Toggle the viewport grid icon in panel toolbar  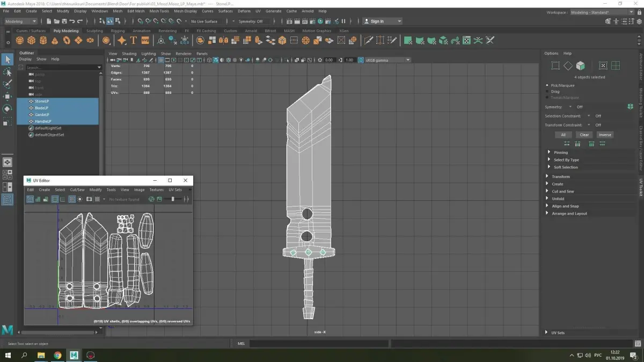160,60
